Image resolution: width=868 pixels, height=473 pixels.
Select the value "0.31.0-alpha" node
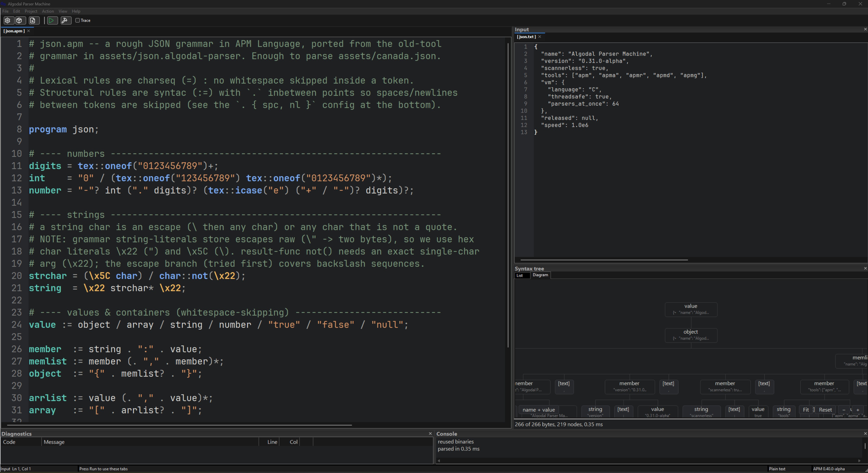[x=657, y=412]
